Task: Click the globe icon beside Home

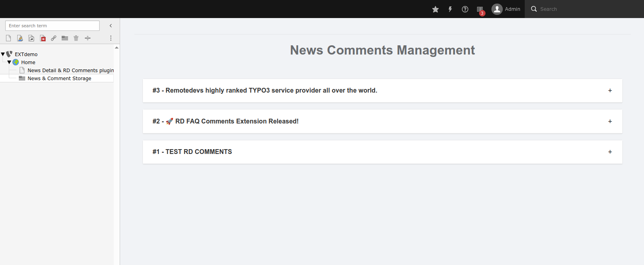Action: coord(16,62)
